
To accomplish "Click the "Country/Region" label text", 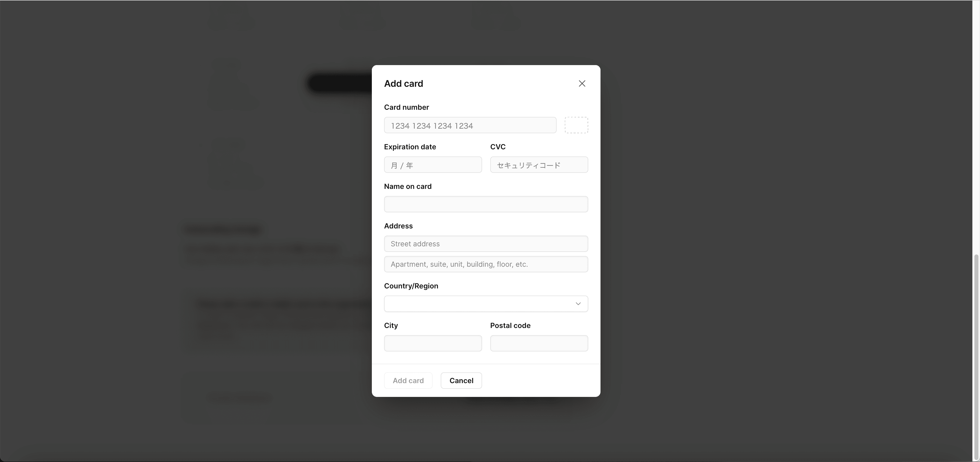I will 411,286.
